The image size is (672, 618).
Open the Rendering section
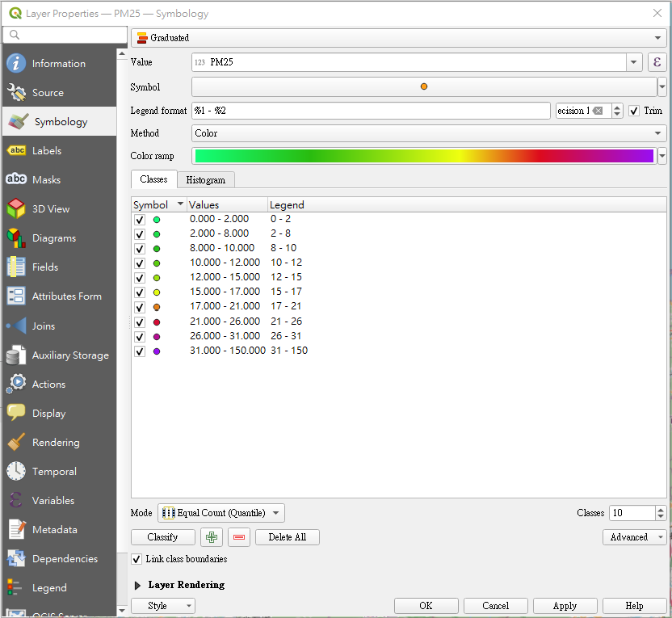point(59,443)
